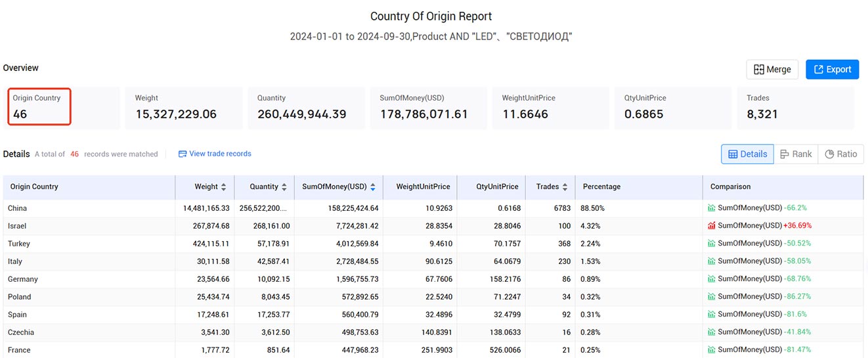Select Spain in Origin Country column
868x358 pixels.
coord(18,315)
